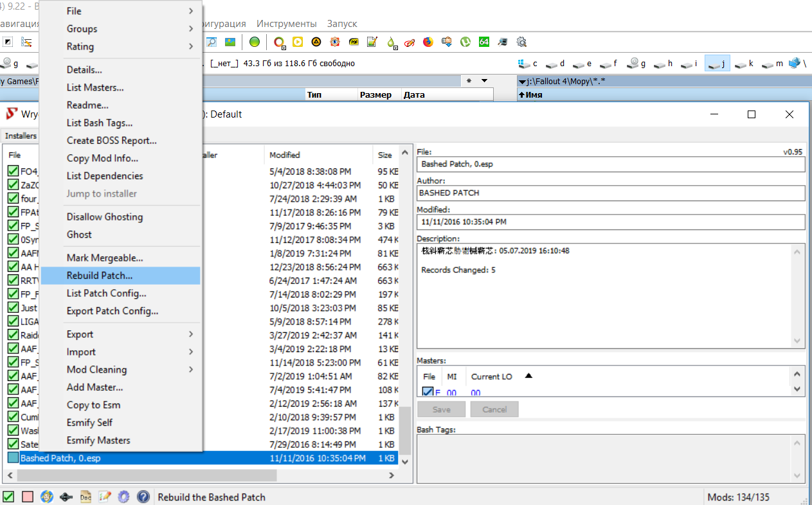Click the Vault Boy icon in status bar
This screenshot has height=505, width=812.
46,497
